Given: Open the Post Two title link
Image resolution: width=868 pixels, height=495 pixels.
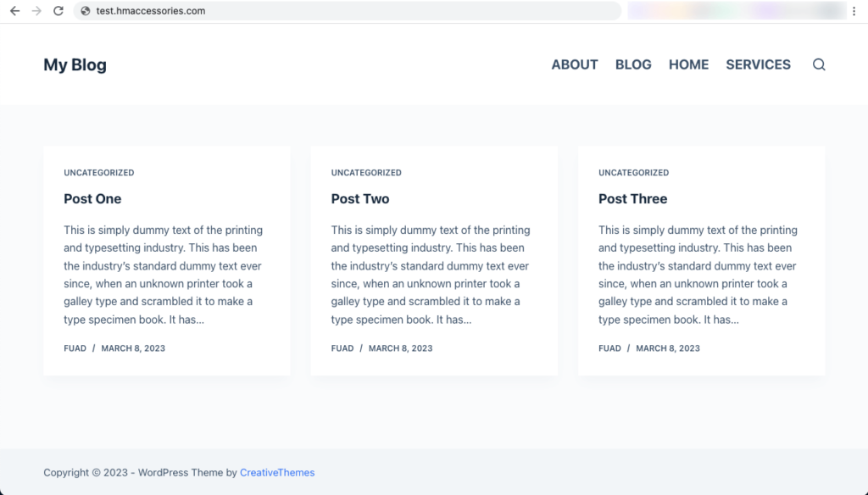Looking at the screenshot, I should tap(359, 199).
